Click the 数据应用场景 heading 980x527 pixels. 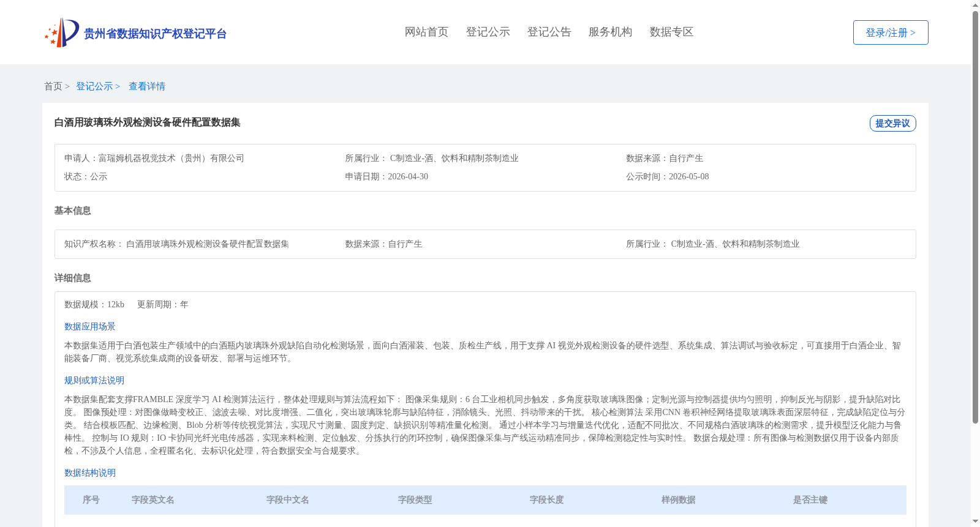click(x=90, y=326)
